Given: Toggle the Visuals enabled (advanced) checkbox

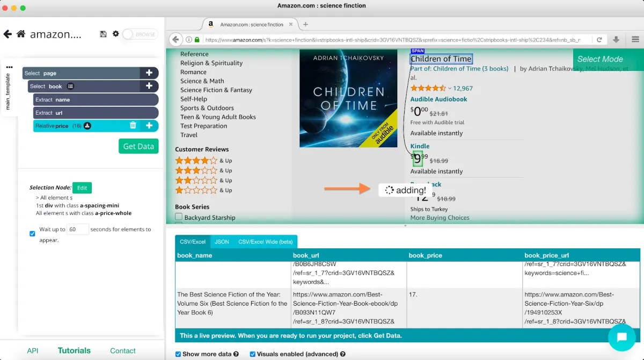Looking at the screenshot, I should pyautogui.click(x=252, y=355).
